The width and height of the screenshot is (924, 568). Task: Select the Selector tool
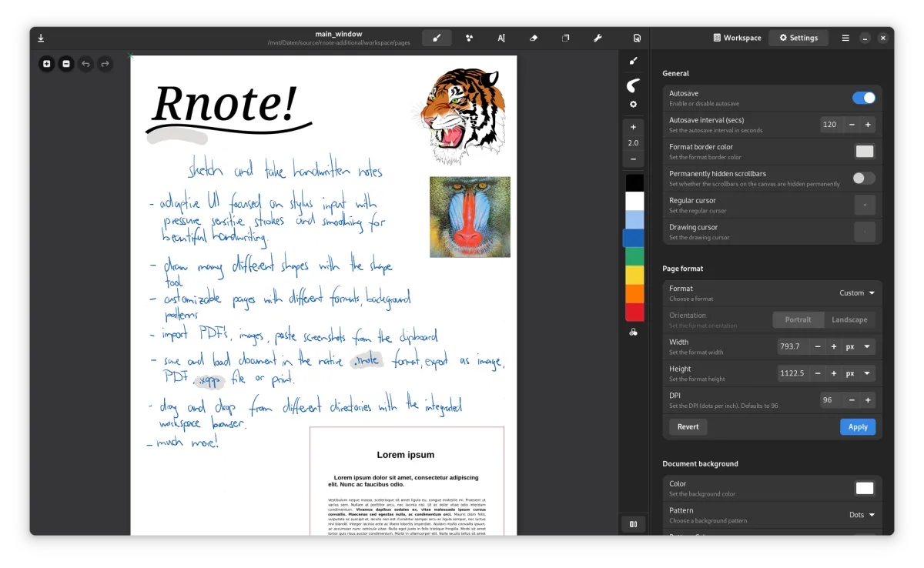click(566, 37)
